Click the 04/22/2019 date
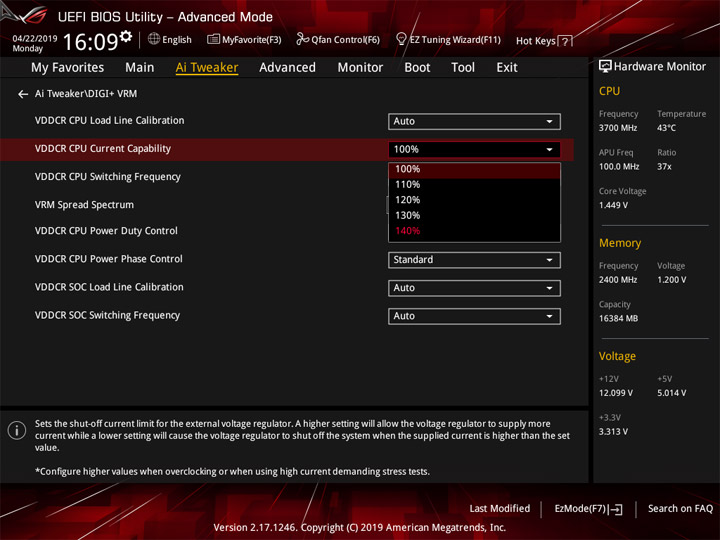Screen dimensions: 720x540 pyautogui.click(x=35, y=39)
